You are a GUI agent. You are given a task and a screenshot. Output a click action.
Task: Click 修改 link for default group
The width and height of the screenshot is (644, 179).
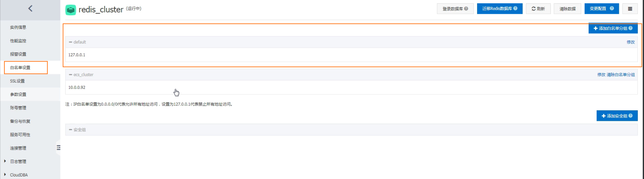(x=631, y=42)
